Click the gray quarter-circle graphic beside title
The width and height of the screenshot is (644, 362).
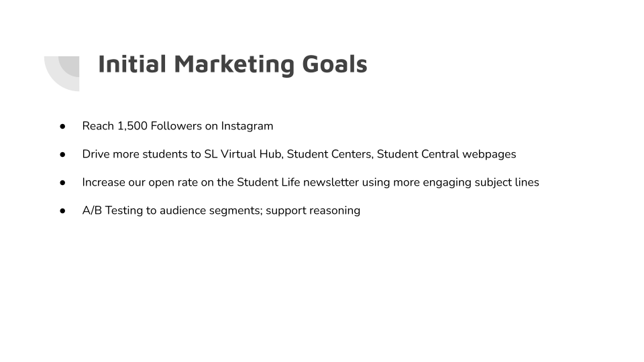[x=62, y=74]
